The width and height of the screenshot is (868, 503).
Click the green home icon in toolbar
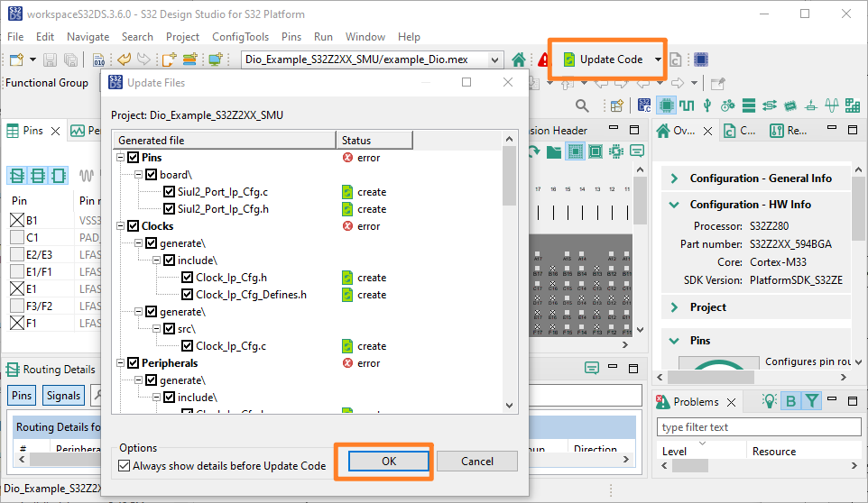[519, 59]
